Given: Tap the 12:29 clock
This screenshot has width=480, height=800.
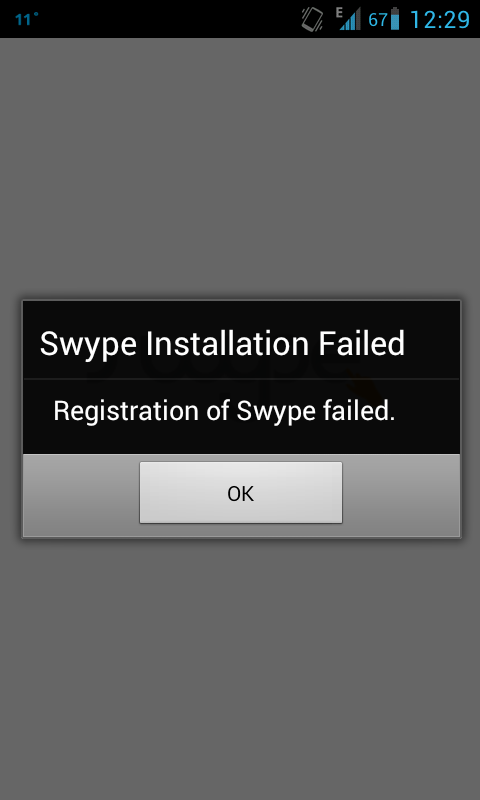Looking at the screenshot, I should (x=439, y=19).
